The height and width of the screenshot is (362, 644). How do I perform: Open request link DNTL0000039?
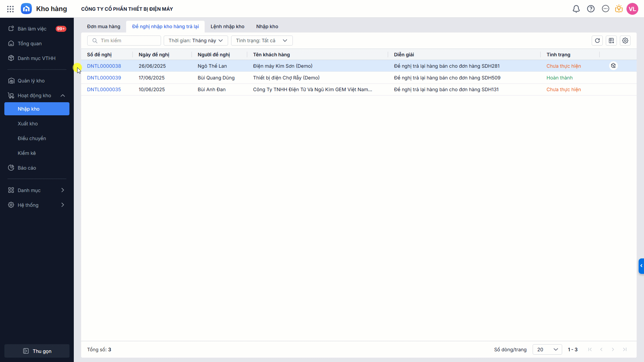104,78
